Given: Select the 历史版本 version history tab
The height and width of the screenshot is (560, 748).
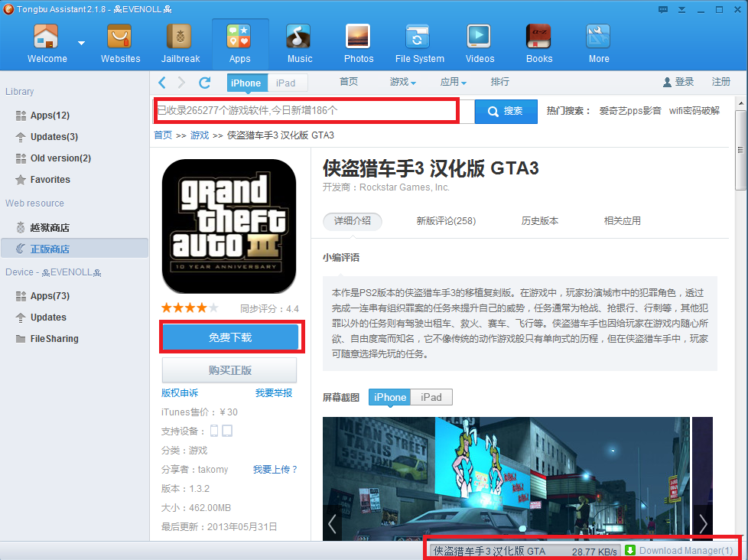Looking at the screenshot, I should pyautogui.click(x=539, y=221).
